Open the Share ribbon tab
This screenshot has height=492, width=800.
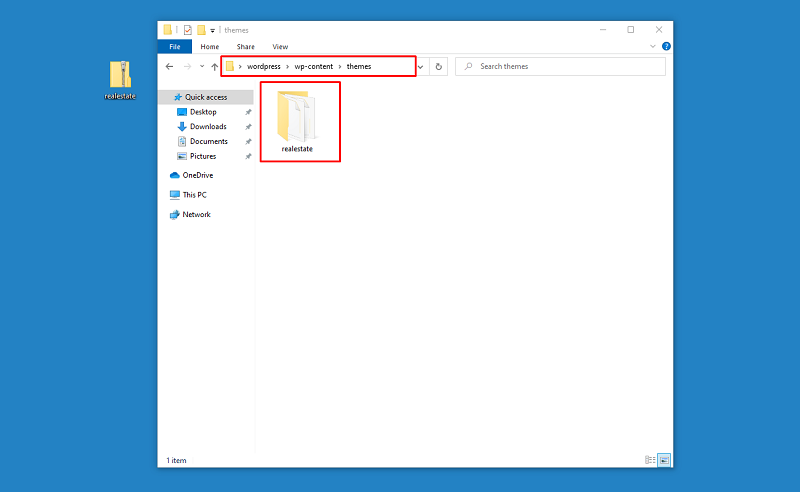tap(245, 46)
